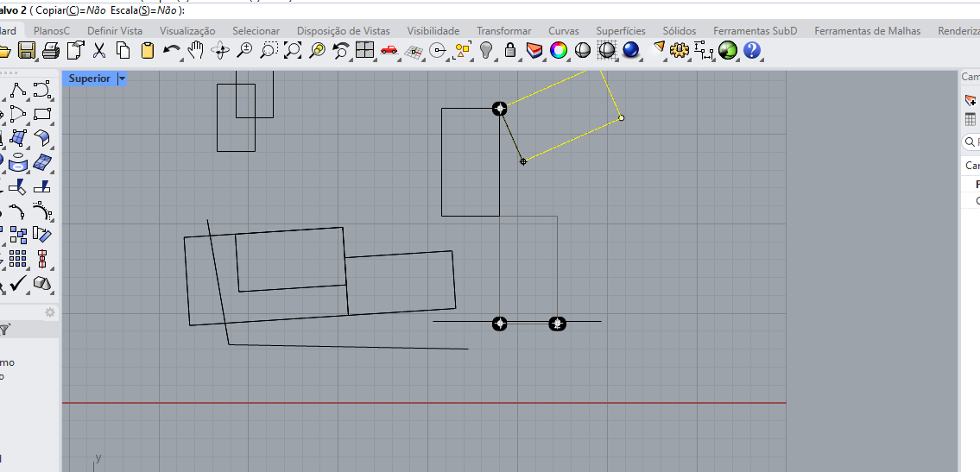Click the check mark analyze tool
Screen dimensions: 980x472
(18, 283)
